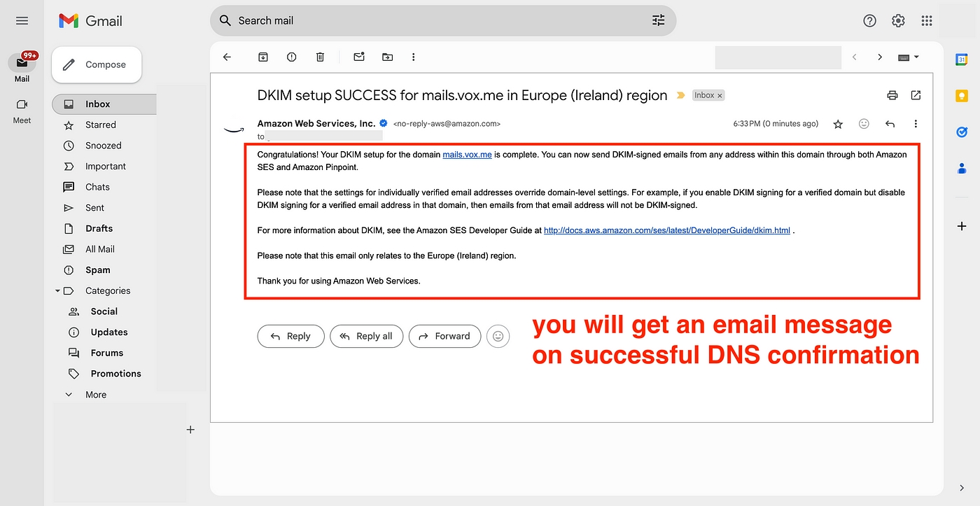Click the reply arrow in the message header
This screenshot has height=506, width=980.
pos(890,124)
